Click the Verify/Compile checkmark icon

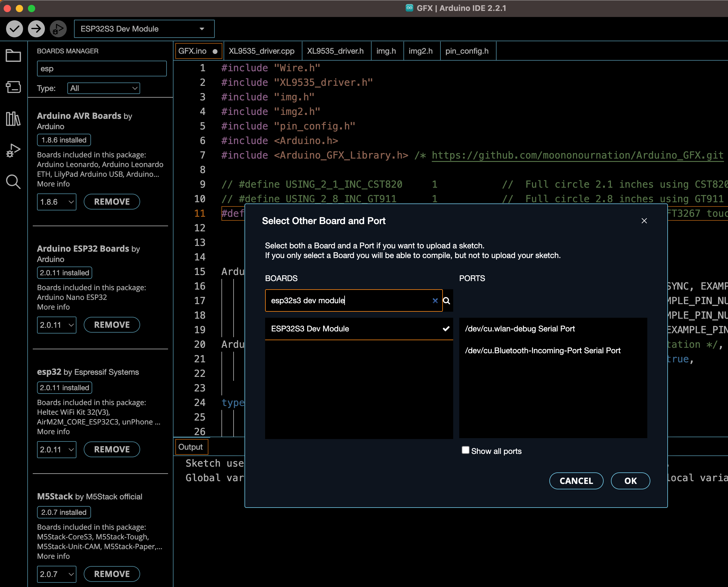14,29
